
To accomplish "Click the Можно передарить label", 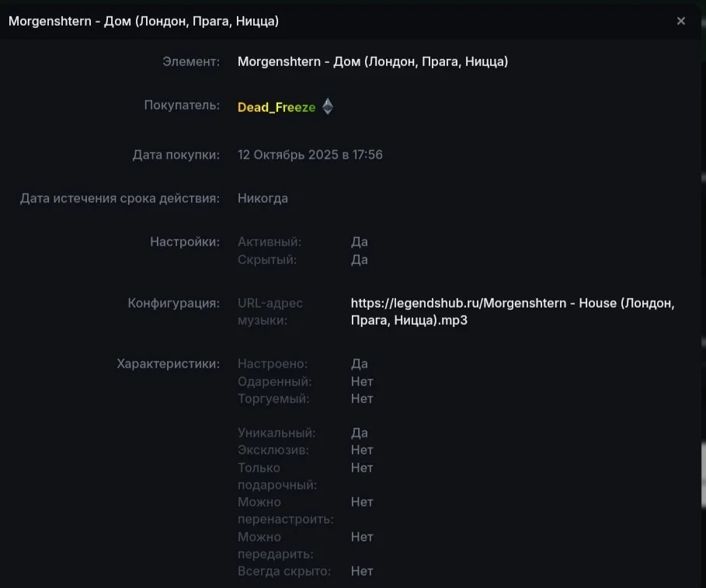I will click(275, 545).
